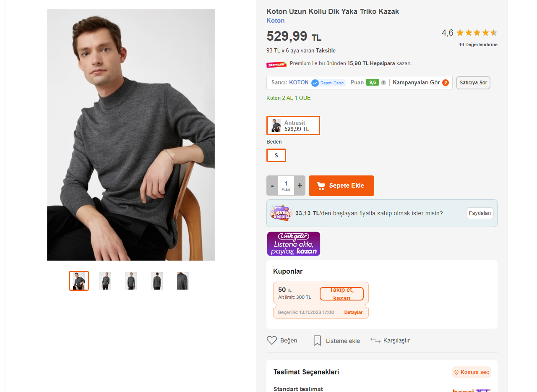Open Kampanyaları Gör campaigns list
Viewport: 537px width, 392px height.
click(420, 83)
